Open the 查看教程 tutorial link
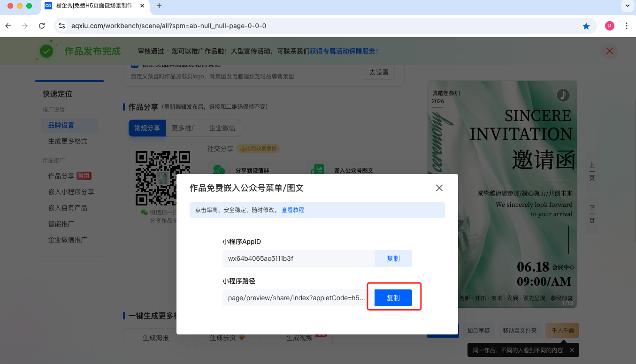This screenshot has width=636, height=364. [292, 210]
